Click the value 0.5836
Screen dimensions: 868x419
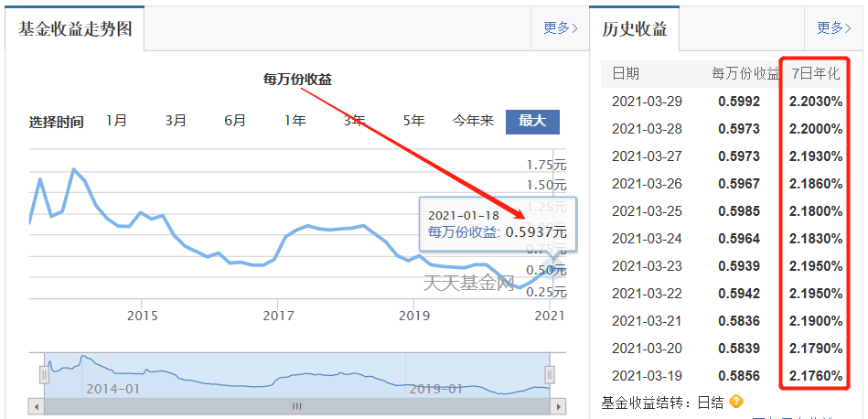click(739, 321)
